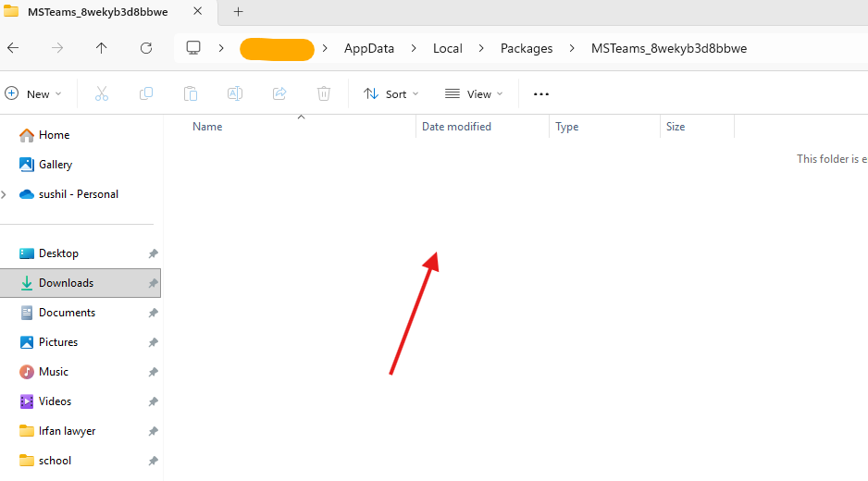Screen dimensions: 868x481
Task: Click the Share icon in toolbar
Action: (279, 93)
